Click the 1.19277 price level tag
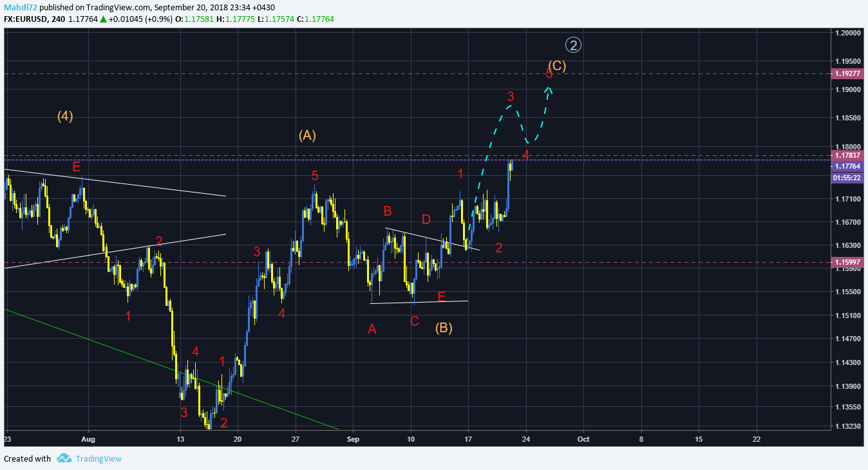The width and height of the screenshot is (868, 470). [847, 74]
